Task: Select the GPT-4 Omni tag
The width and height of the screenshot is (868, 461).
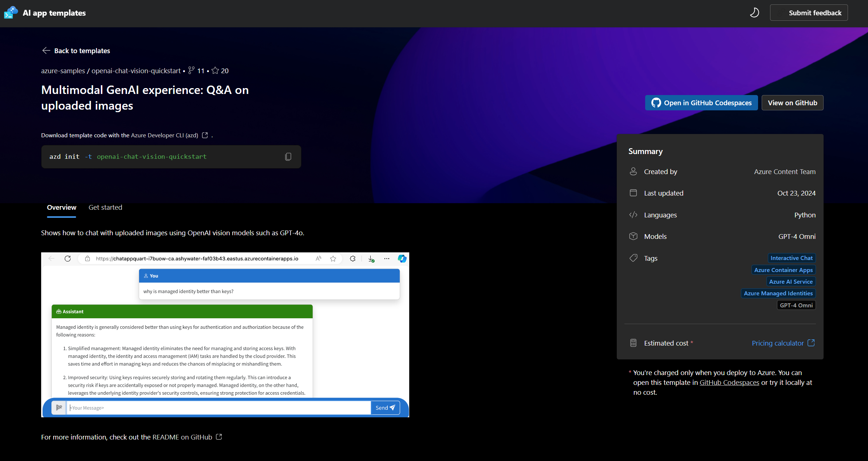Action: tap(796, 305)
